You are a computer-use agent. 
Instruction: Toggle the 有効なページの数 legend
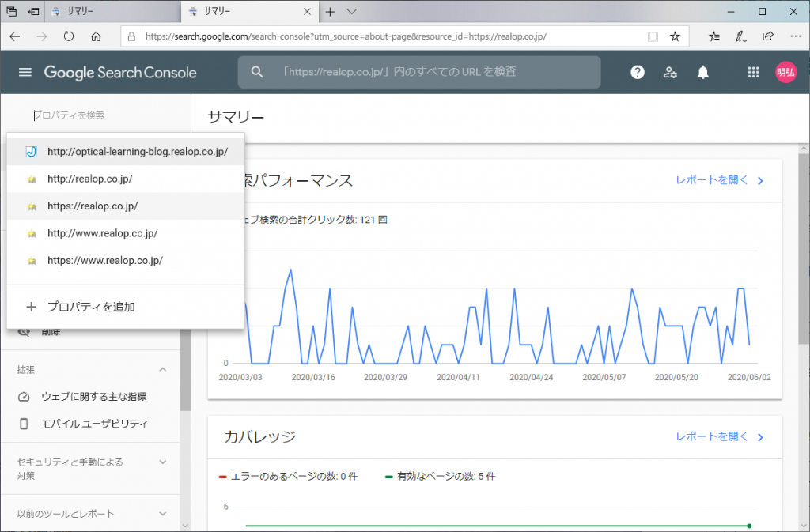(440, 477)
